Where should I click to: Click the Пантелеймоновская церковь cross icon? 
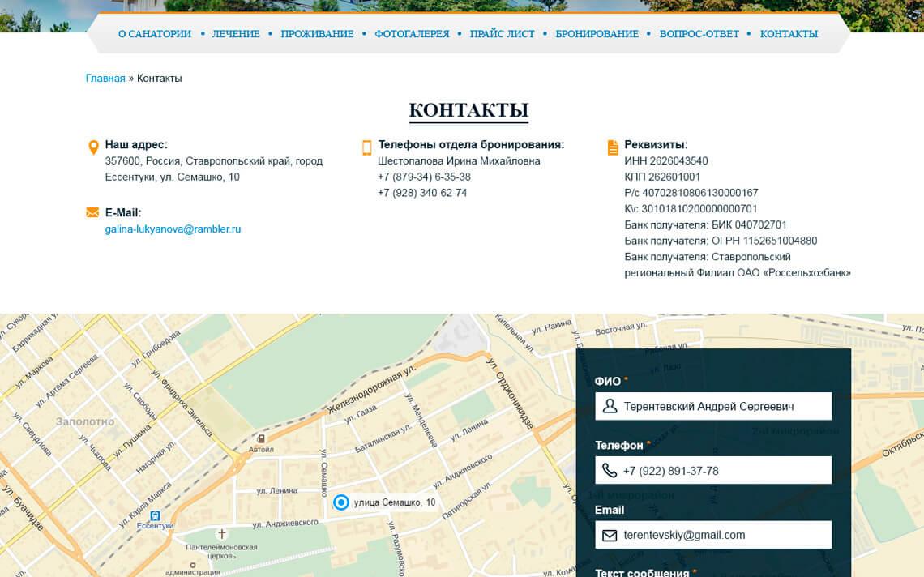222,535
